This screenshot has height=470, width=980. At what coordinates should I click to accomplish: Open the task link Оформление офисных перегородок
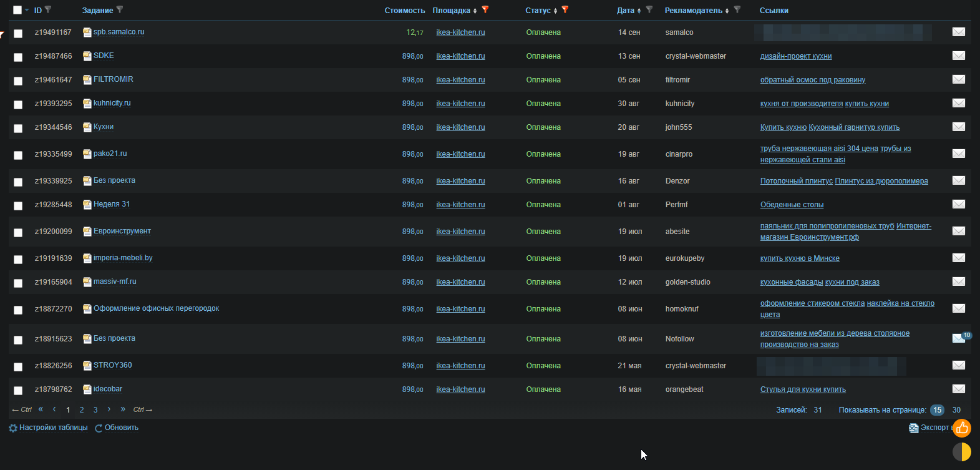point(157,308)
